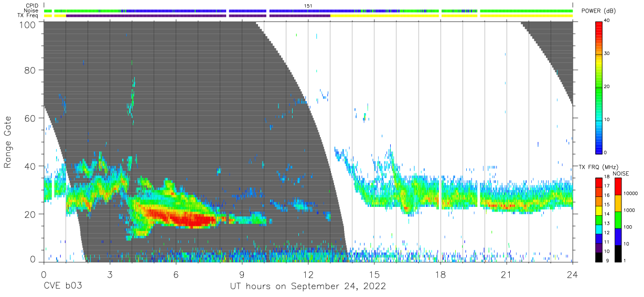The height and width of the screenshot is (297, 644).
Task: Click the y-axis tick label '60'
Action: [x=31, y=118]
